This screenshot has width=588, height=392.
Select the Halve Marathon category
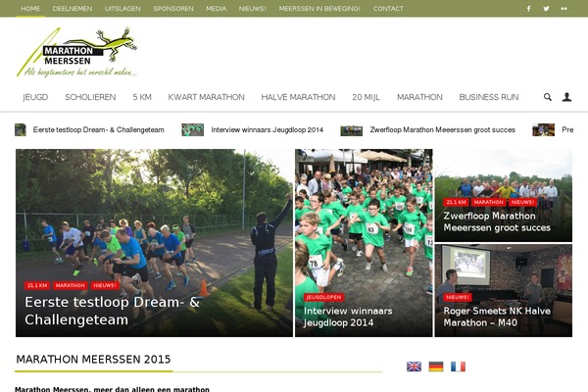[298, 97]
